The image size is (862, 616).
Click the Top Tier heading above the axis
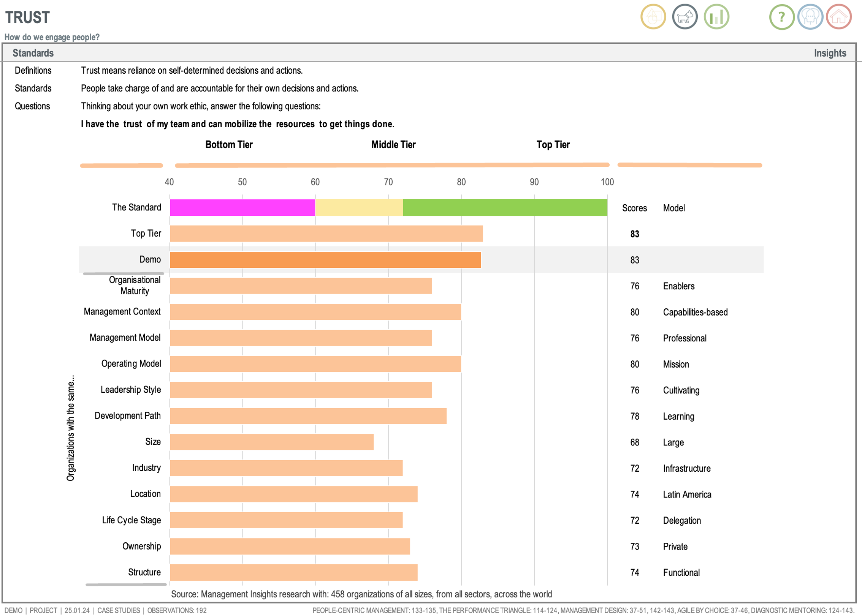pos(553,144)
